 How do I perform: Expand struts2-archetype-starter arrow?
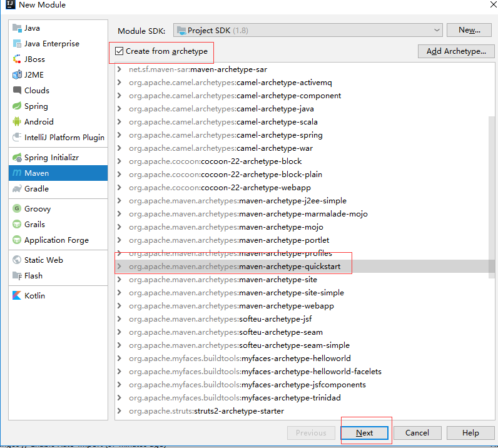(x=119, y=411)
